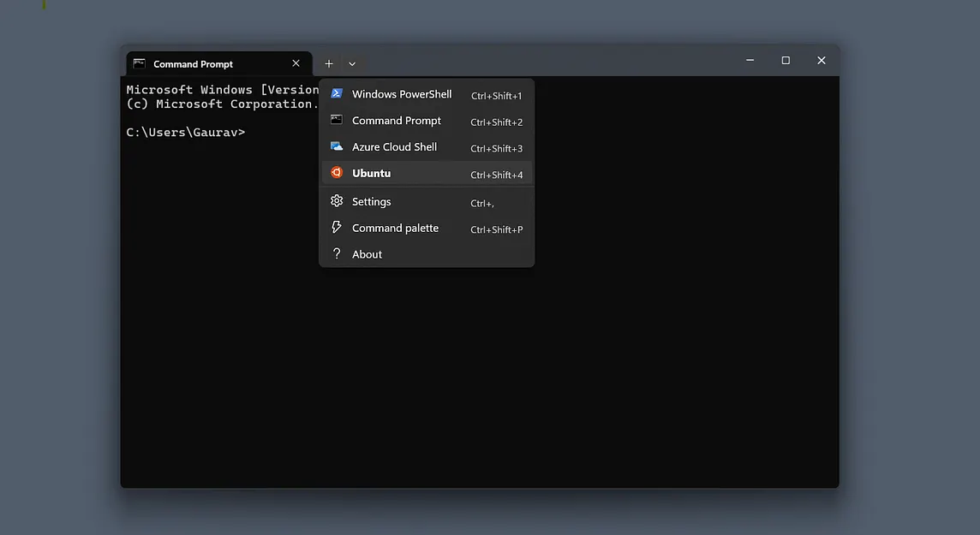Choose Windows PowerShell from the menu
This screenshot has width=980, height=535.
point(427,94)
